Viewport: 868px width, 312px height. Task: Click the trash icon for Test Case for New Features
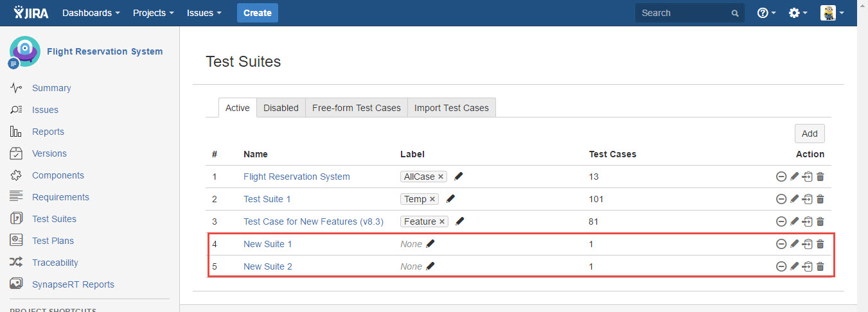point(820,221)
